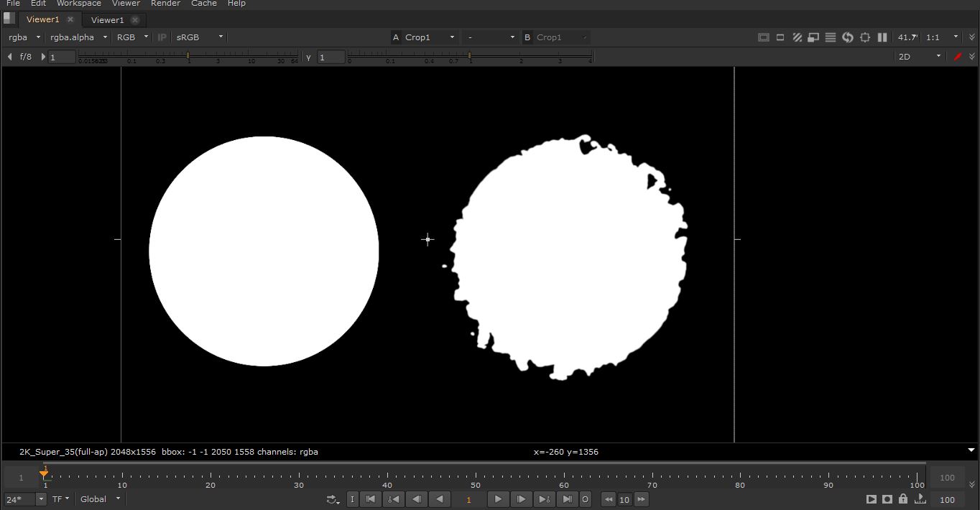Click the gain slider next to f/8

[188, 55]
